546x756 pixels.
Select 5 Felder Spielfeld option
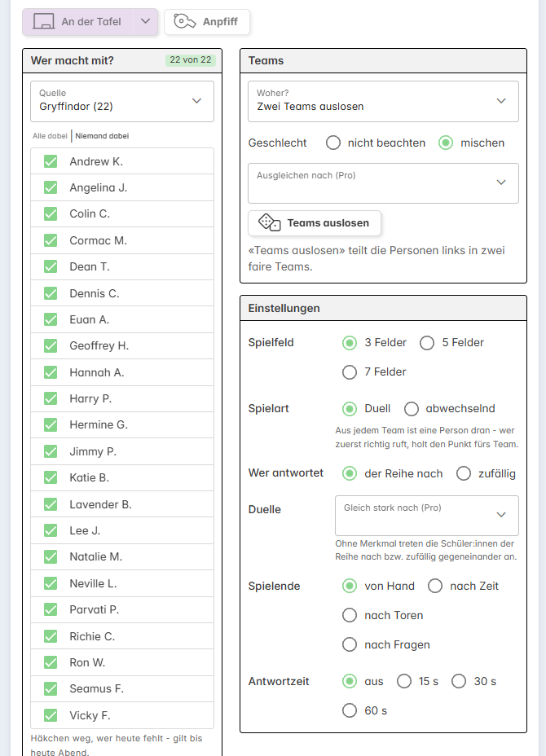tap(427, 343)
